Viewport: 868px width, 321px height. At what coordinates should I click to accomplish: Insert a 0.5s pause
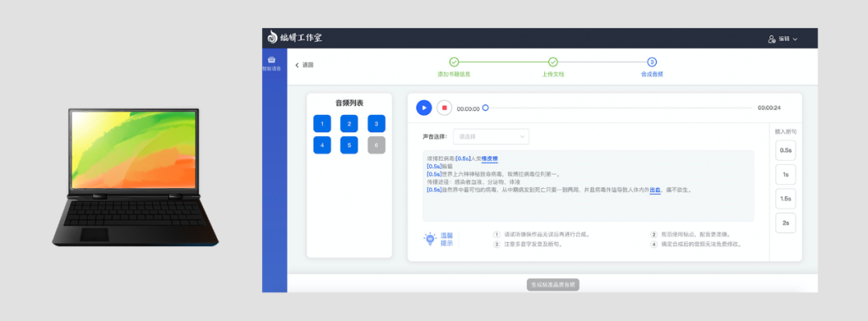[785, 150]
